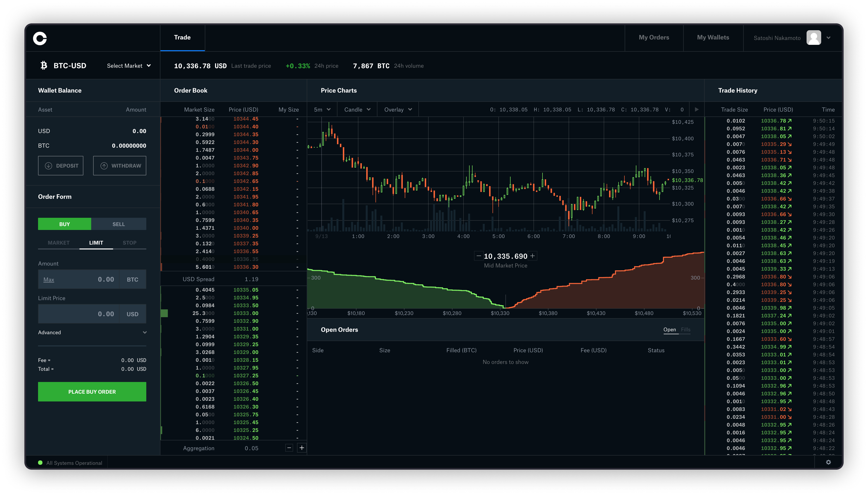Click the Coinbase logo icon top left
This screenshot has width=868, height=495.
pos(40,38)
